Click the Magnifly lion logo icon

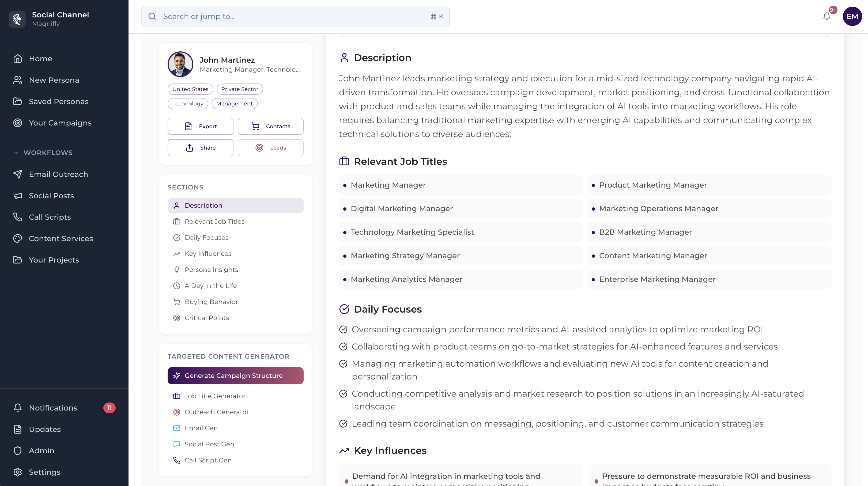17,19
